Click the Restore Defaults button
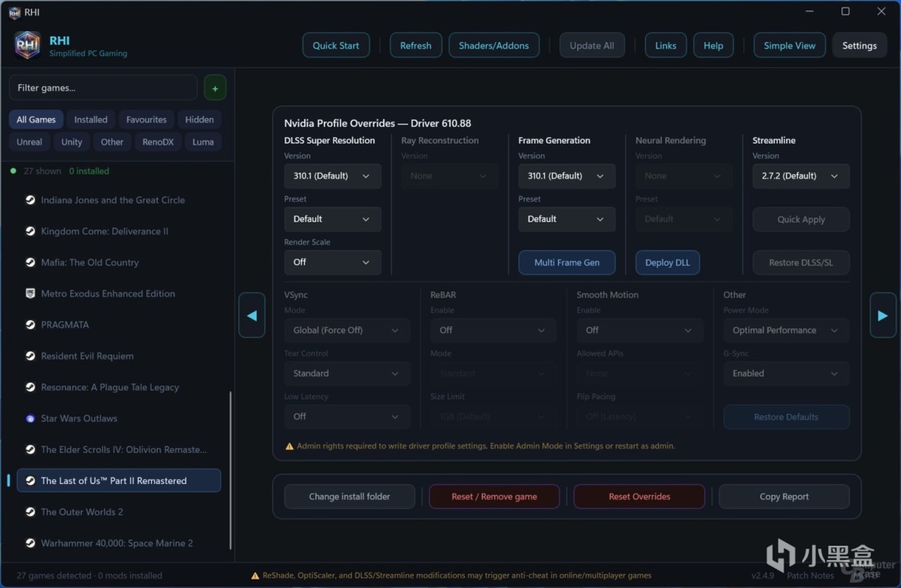Screen dimensions: 901x588 point(786,417)
